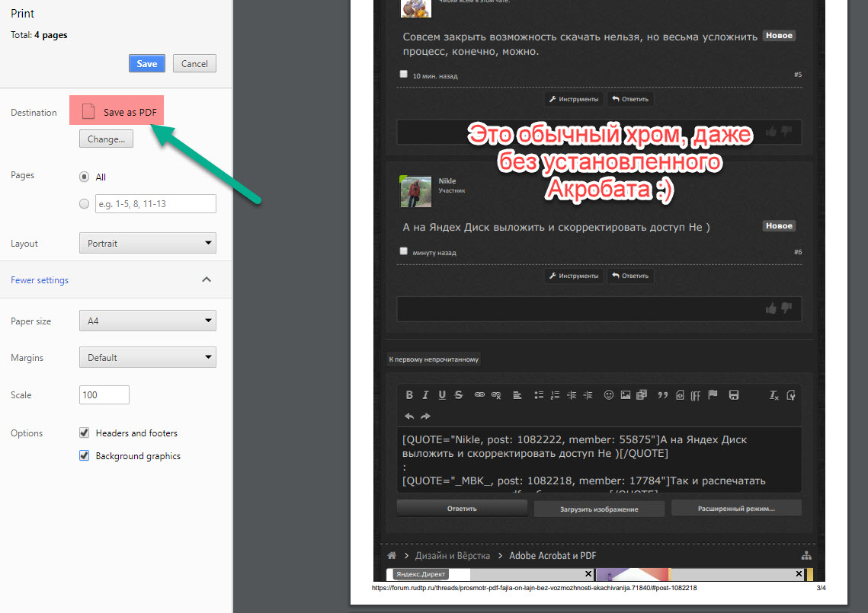Toggle strikethrough in the reply editor toolbar
868x613 pixels.
pos(458,395)
